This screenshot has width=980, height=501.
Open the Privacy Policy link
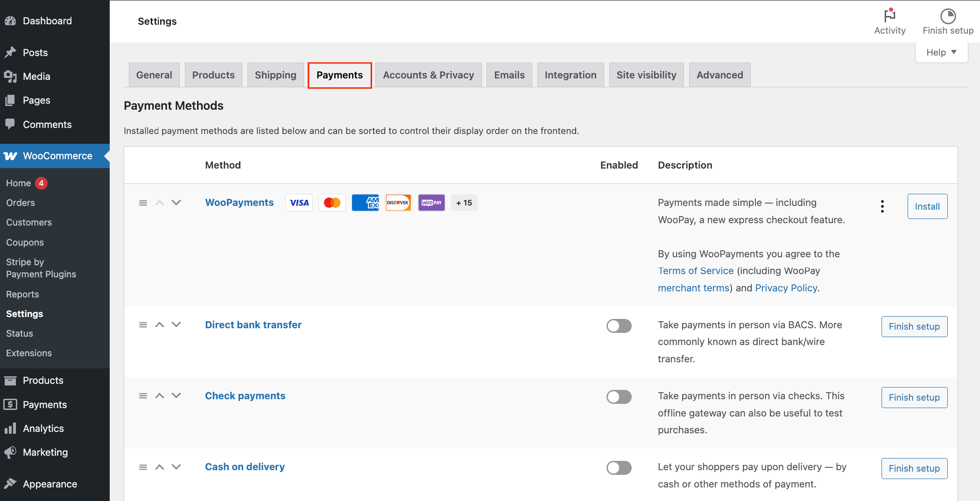click(786, 288)
